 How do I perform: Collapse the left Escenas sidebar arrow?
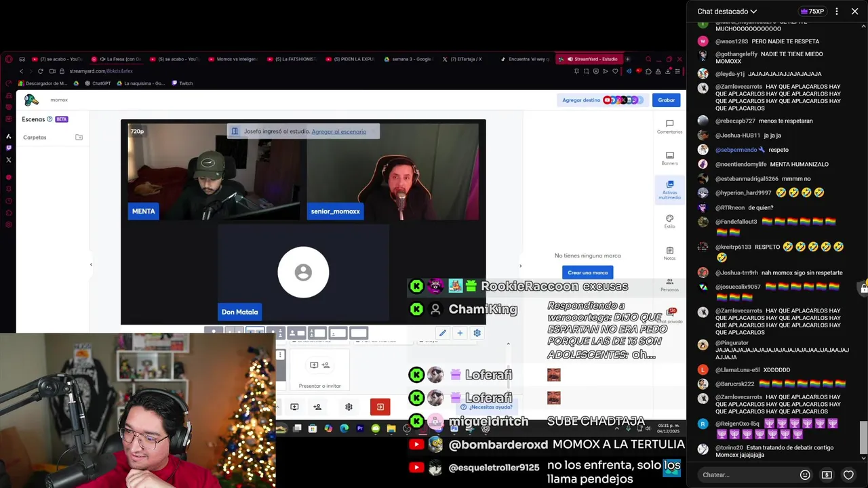[x=91, y=264]
